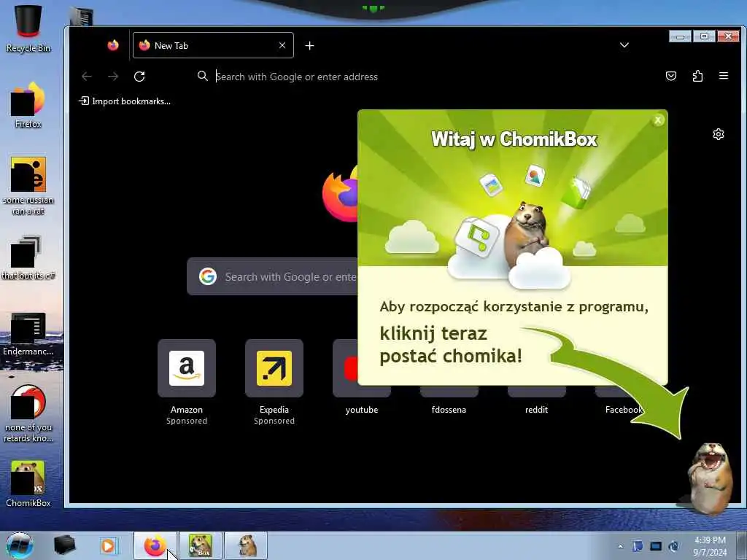Open the Pocket save icon

click(671, 76)
